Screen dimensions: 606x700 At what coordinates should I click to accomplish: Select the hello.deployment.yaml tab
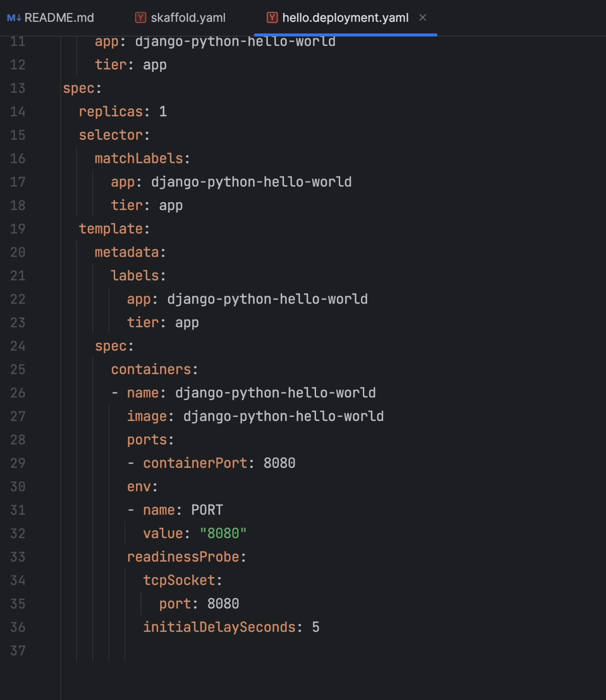point(345,17)
